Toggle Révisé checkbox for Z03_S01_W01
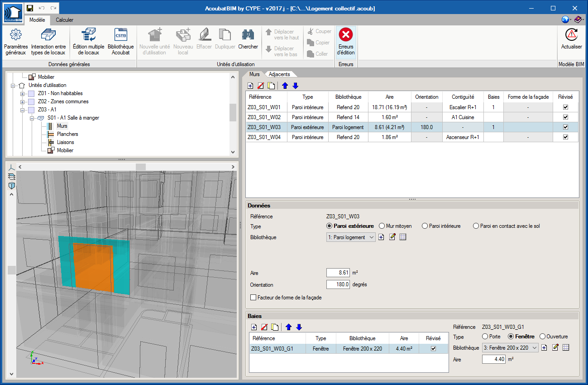This screenshot has width=588, height=385. pyautogui.click(x=565, y=107)
